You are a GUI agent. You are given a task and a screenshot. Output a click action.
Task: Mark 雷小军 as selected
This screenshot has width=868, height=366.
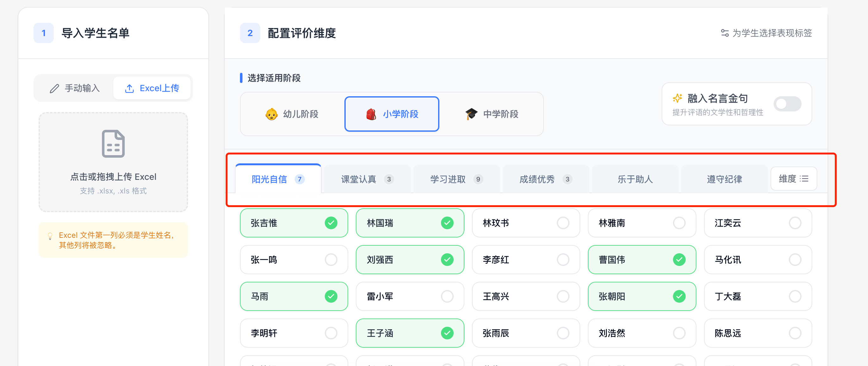point(448,296)
